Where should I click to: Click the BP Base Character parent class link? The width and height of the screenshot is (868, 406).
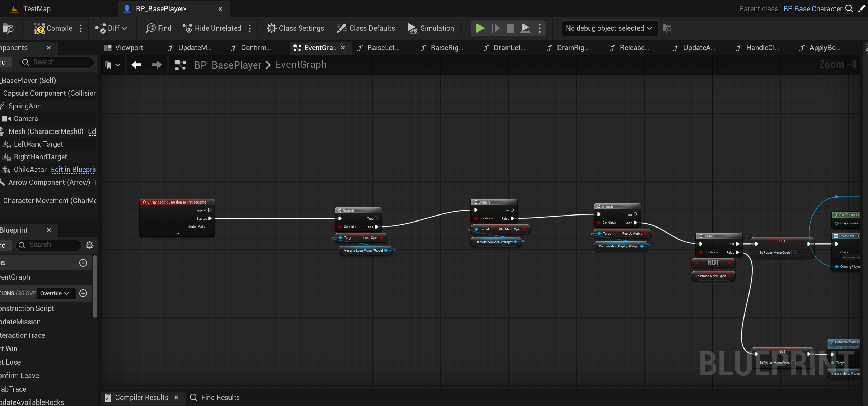pos(812,9)
